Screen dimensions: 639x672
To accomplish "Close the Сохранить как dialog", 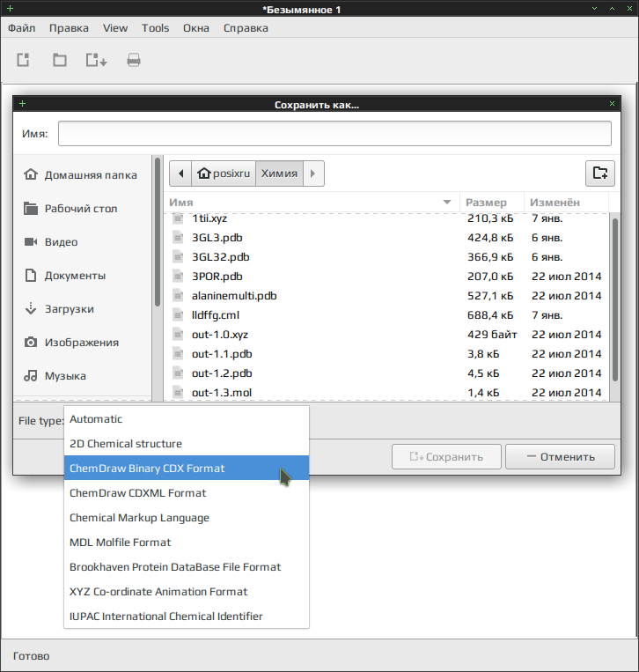I will coord(612,104).
